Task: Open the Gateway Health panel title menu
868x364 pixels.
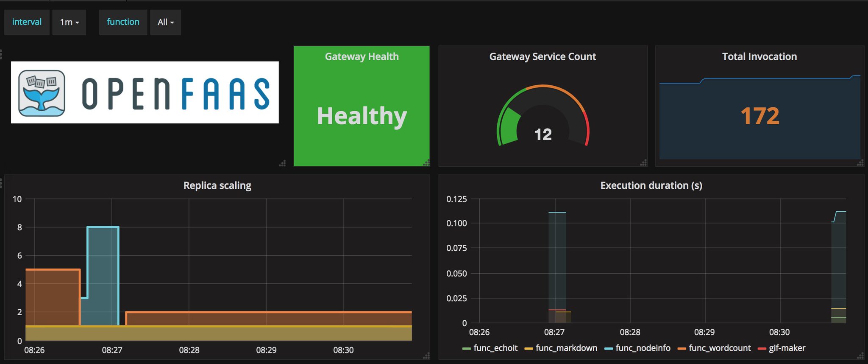Action: coord(362,56)
